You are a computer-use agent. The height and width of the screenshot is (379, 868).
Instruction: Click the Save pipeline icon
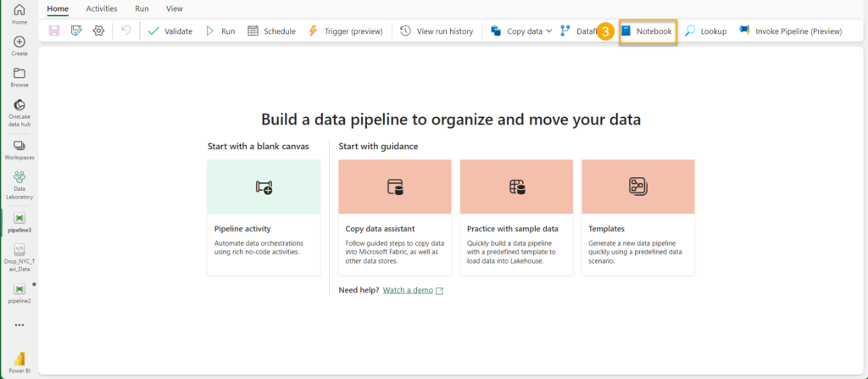54,31
